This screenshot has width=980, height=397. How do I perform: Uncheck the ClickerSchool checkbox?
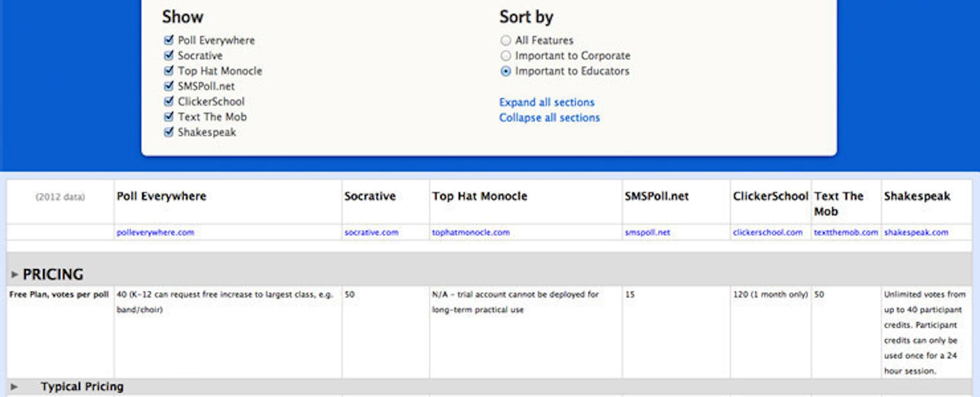[x=169, y=101]
